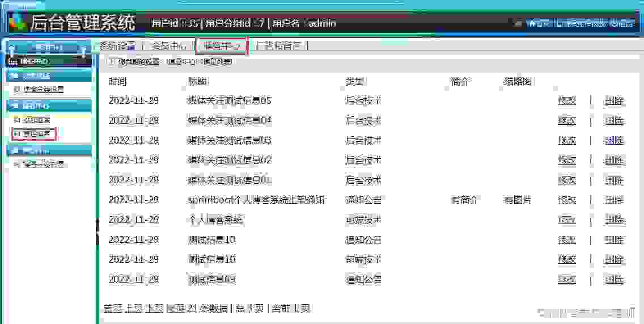The image size is (644, 324).
Task: Expand the 博客中心 sidebar header
Action: coord(48,61)
